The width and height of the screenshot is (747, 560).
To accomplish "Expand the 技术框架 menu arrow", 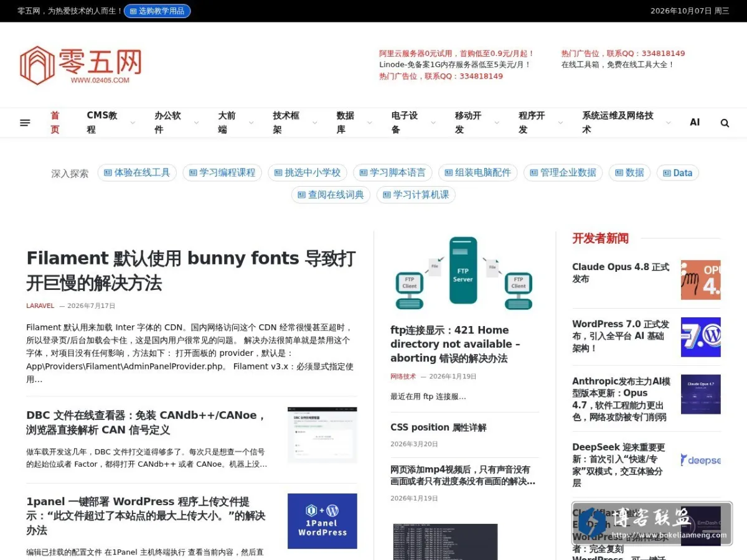I will 314,123.
